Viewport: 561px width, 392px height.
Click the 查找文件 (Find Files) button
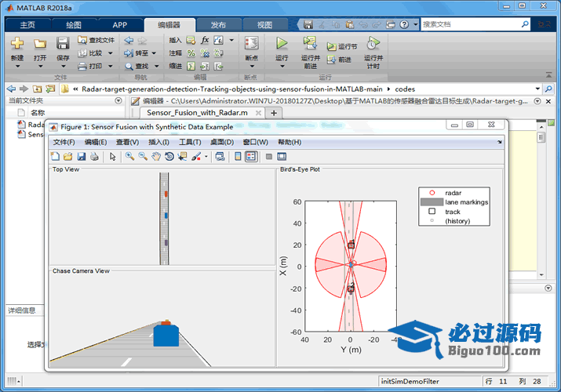pos(97,40)
